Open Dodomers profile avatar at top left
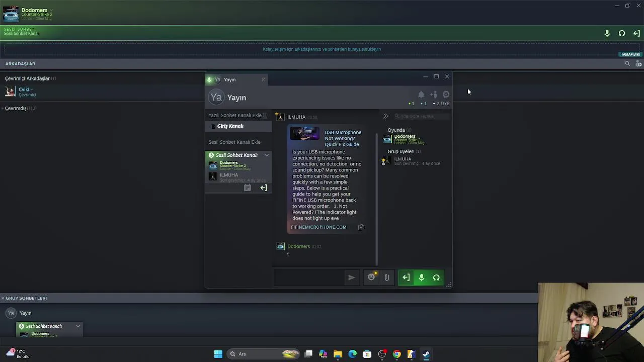The image size is (644, 362). tap(11, 14)
